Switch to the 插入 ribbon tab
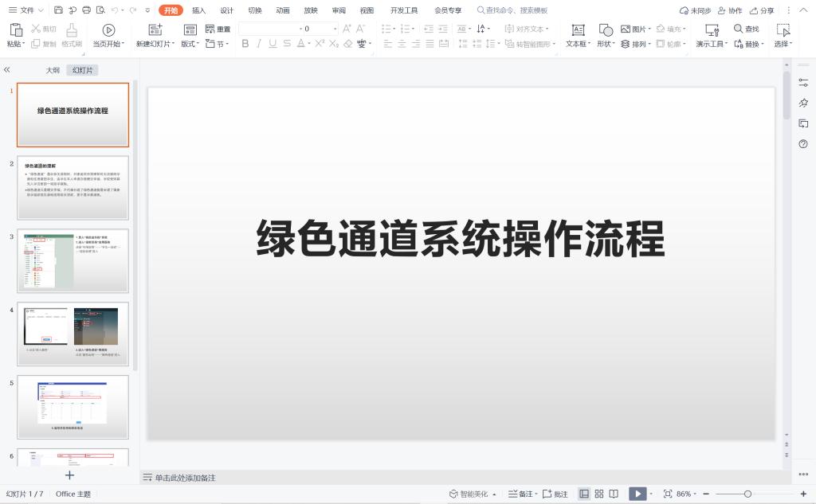Image resolution: width=816 pixels, height=504 pixels. pos(198,10)
